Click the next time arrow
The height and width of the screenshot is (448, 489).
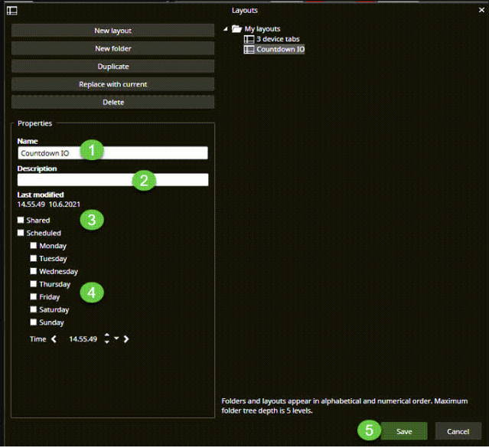pyautogui.click(x=126, y=338)
